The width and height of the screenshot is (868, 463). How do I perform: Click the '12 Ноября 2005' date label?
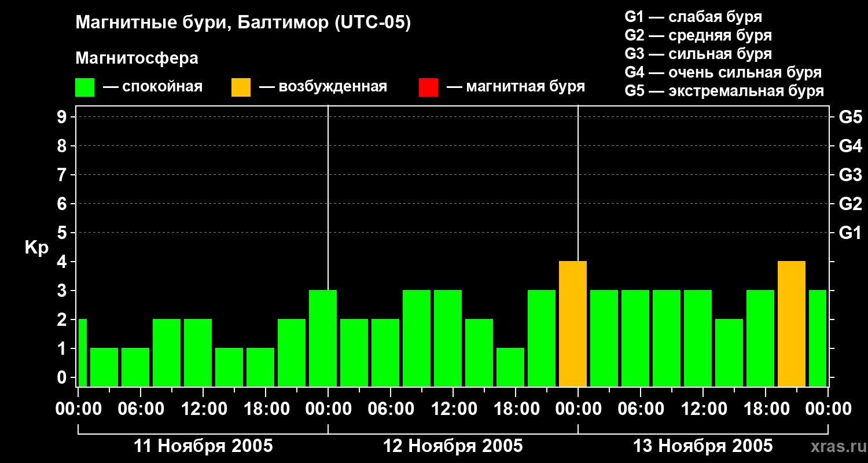[453, 446]
